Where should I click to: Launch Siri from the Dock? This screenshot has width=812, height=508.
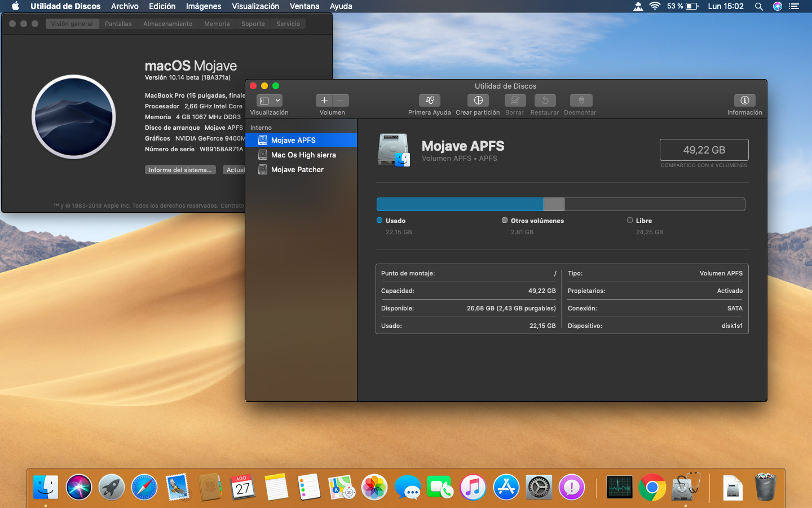(79, 487)
